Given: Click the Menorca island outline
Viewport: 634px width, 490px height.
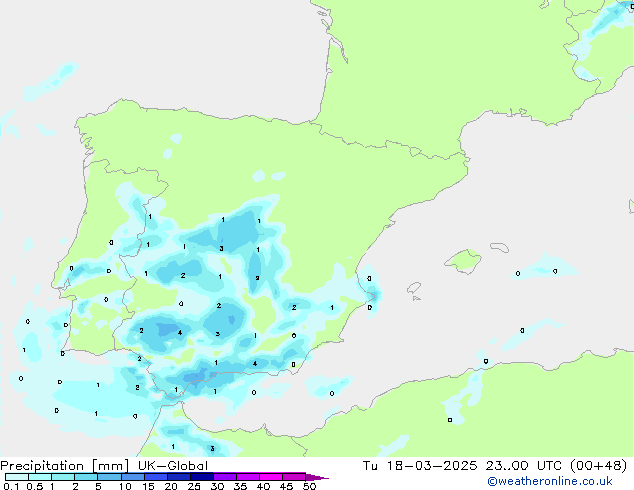Looking at the screenshot, I should click(499, 247).
